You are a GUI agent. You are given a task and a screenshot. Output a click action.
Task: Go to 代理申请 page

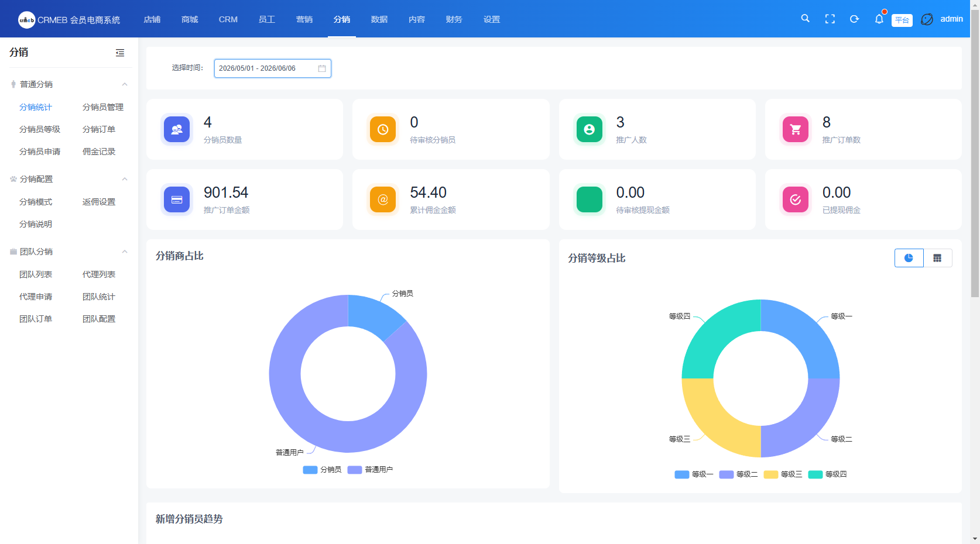tap(36, 297)
